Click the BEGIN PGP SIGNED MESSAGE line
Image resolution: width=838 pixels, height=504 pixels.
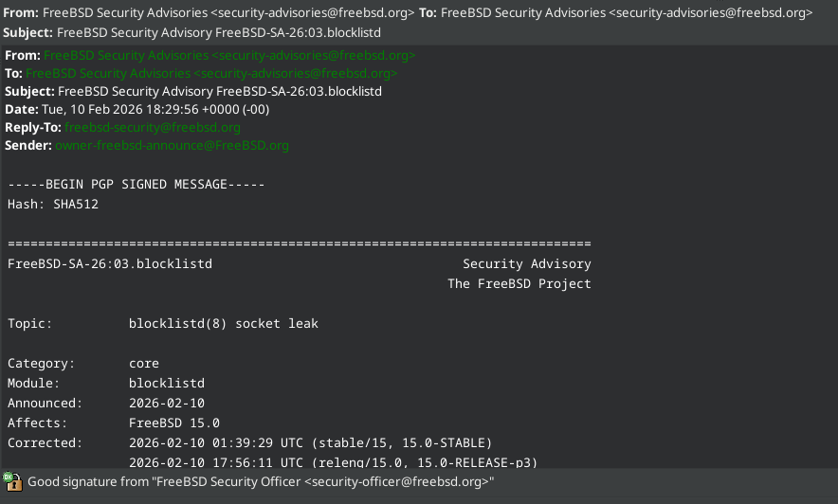click(x=137, y=185)
